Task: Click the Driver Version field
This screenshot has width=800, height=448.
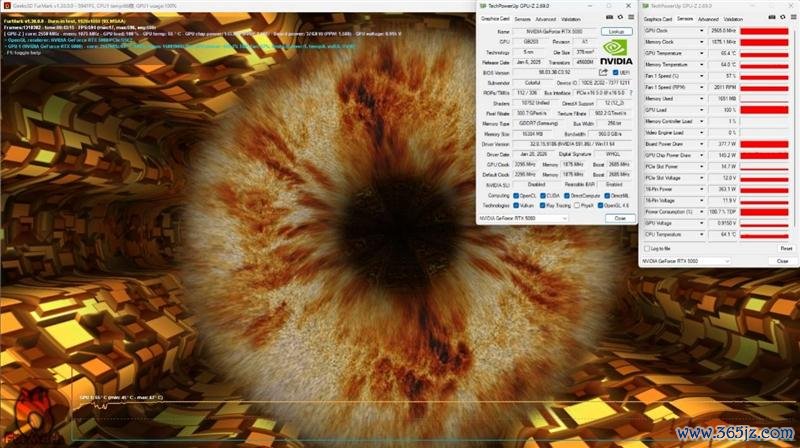Action: [572, 144]
